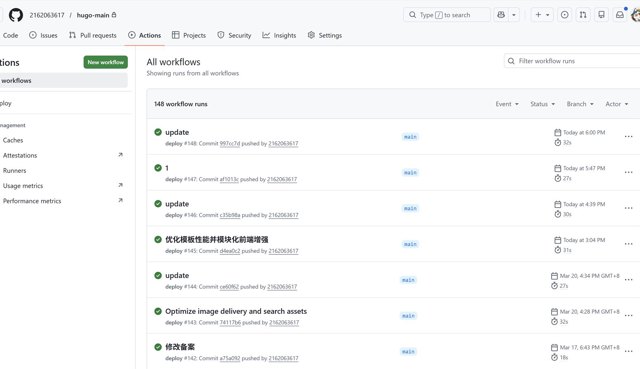Open the hugo-main repository link
This screenshot has width=640, height=369.
93,15
